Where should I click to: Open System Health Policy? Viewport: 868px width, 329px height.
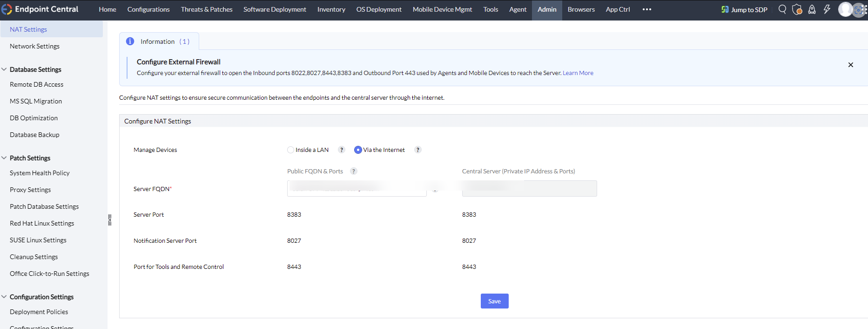(x=40, y=173)
